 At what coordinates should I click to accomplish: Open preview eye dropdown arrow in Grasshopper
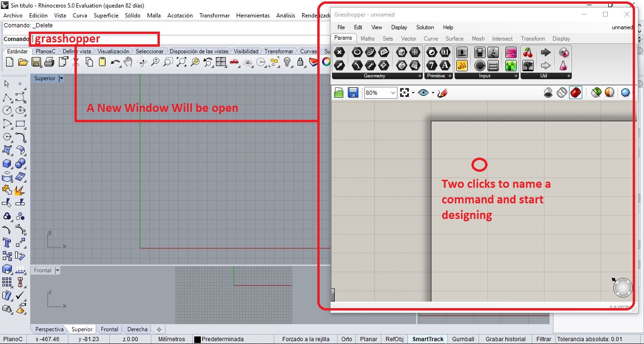point(433,93)
